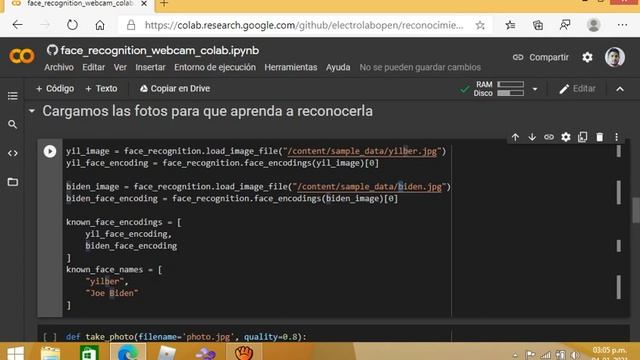Open Colab settings gear in header
The image size is (640, 360).
[x=587, y=57]
